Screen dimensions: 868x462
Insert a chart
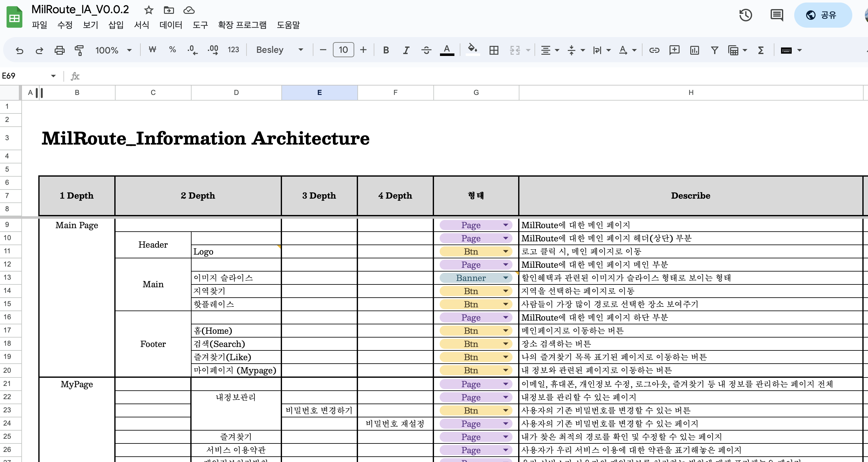coord(695,50)
